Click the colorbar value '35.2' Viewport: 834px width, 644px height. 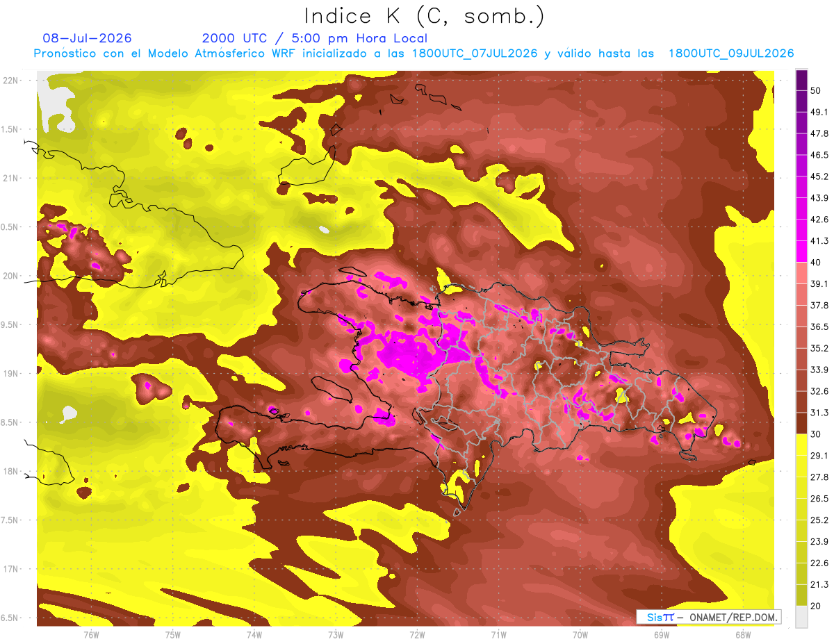tap(819, 348)
